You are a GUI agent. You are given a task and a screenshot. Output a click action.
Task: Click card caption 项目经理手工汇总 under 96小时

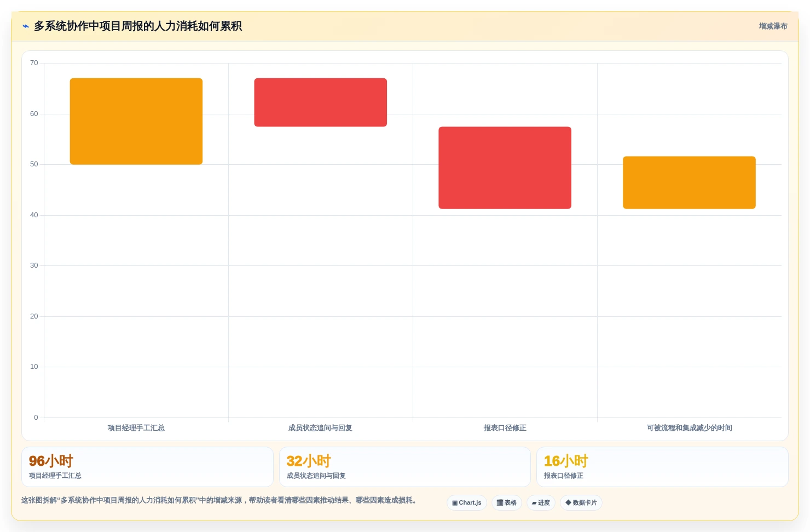point(55,476)
